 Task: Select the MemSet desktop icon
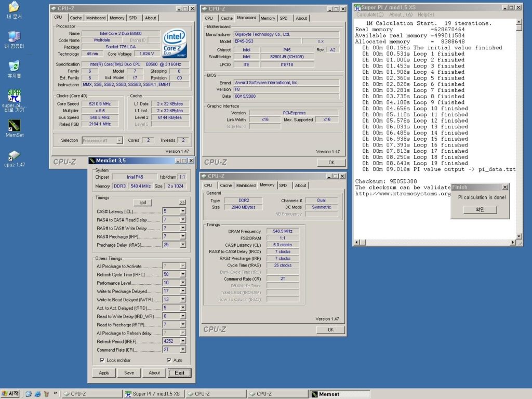[14, 128]
